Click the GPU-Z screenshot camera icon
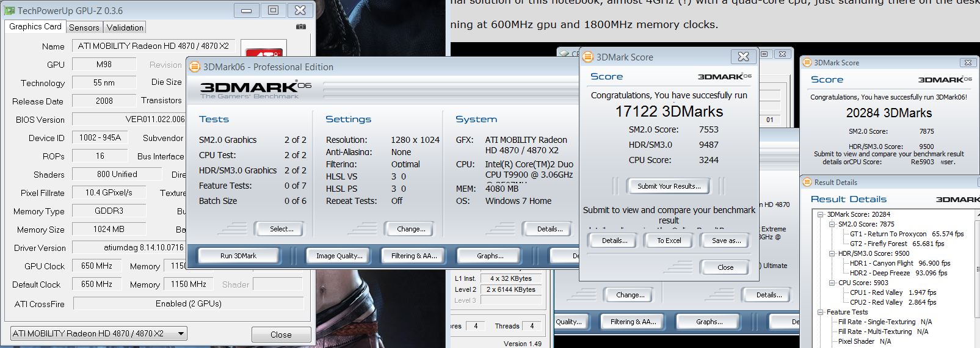980x348 pixels. (x=300, y=27)
